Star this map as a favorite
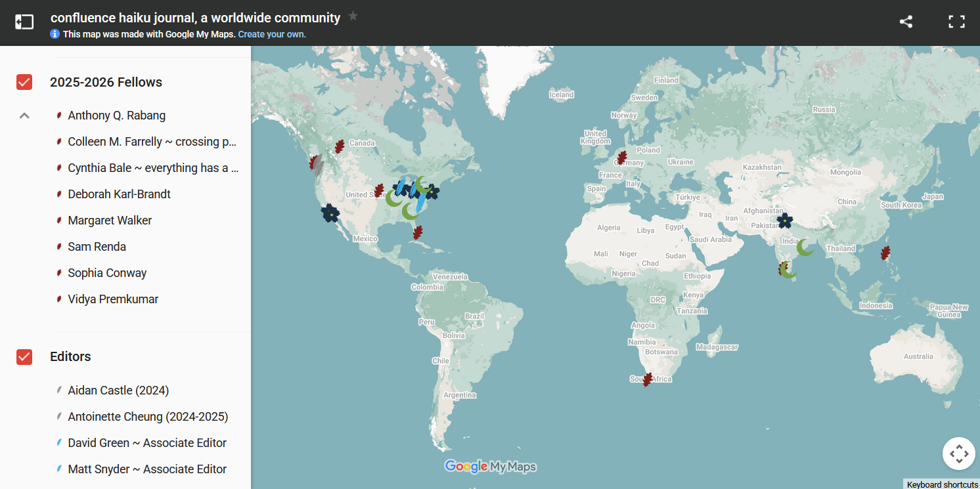 [353, 16]
